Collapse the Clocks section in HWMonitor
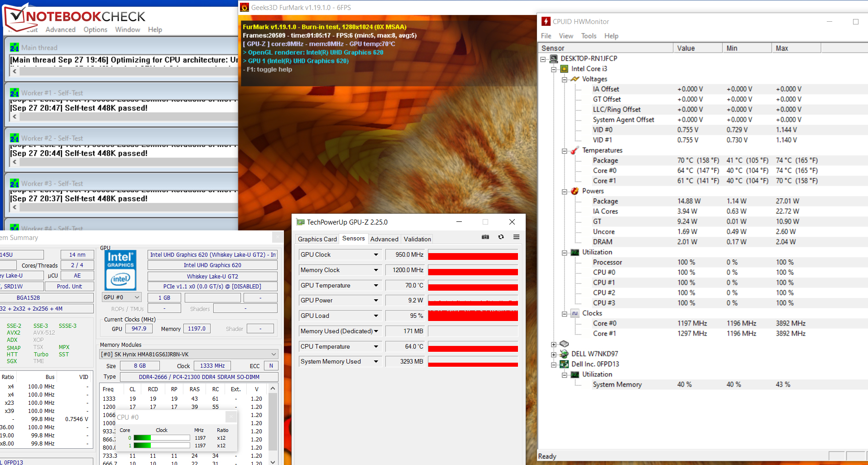Viewport: 868px width, 465px height. [x=565, y=314]
